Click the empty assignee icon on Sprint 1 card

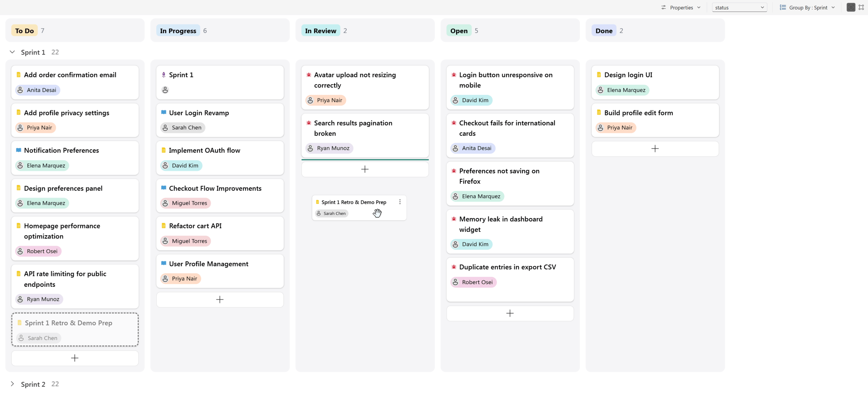tap(165, 90)
